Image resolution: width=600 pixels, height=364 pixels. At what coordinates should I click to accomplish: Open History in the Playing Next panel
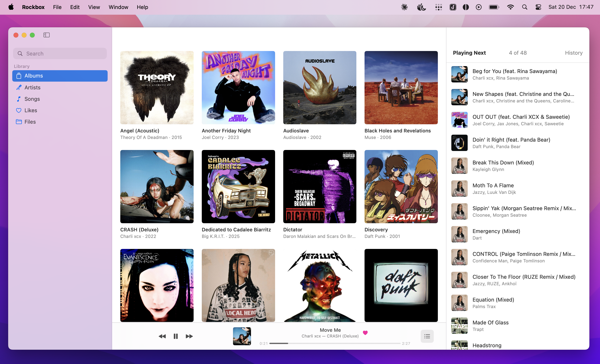pos(574,53)
